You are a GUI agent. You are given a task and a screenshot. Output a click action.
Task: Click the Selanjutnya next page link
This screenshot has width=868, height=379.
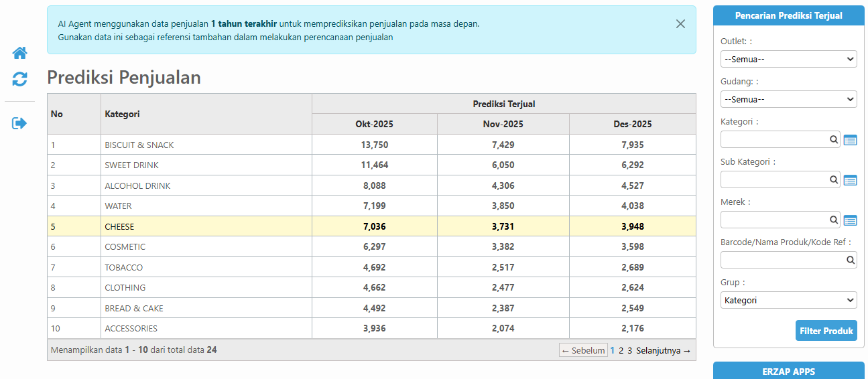663,350
